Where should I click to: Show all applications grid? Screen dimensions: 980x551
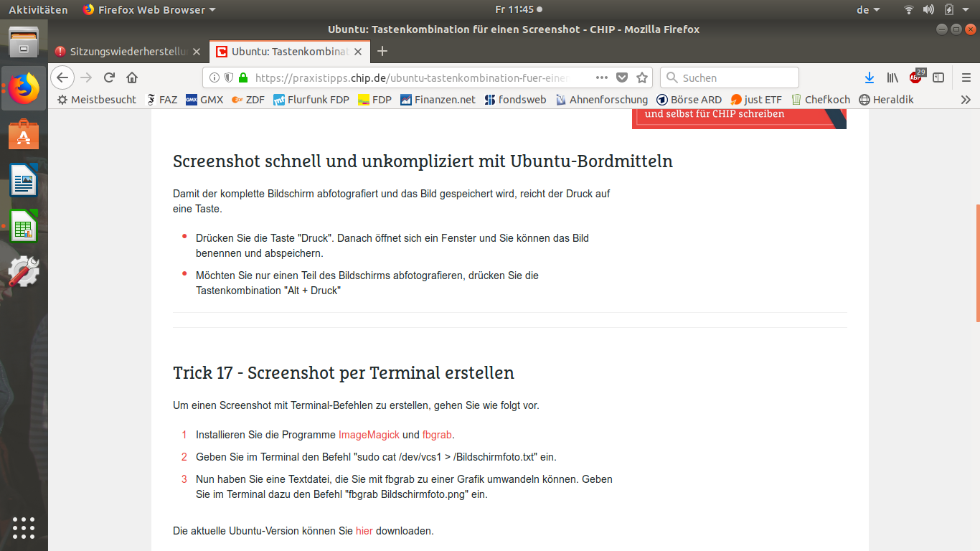[24, 527]
